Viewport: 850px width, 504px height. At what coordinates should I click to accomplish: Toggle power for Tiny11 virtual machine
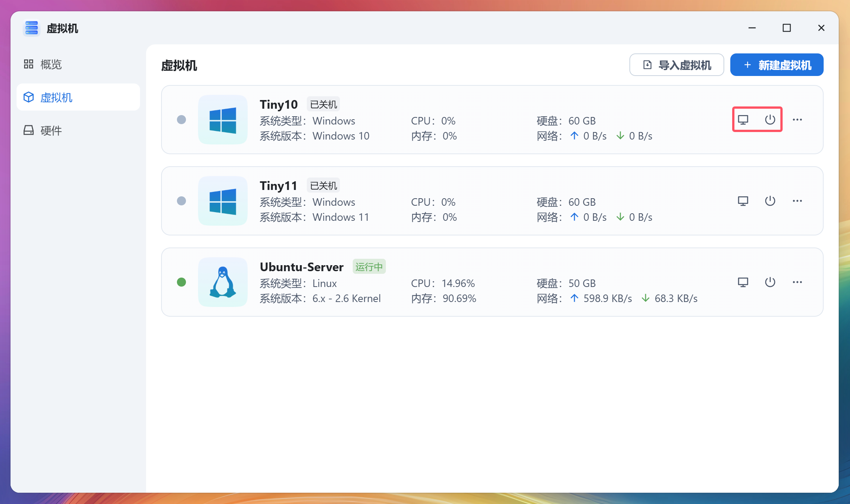pos(770,201)
